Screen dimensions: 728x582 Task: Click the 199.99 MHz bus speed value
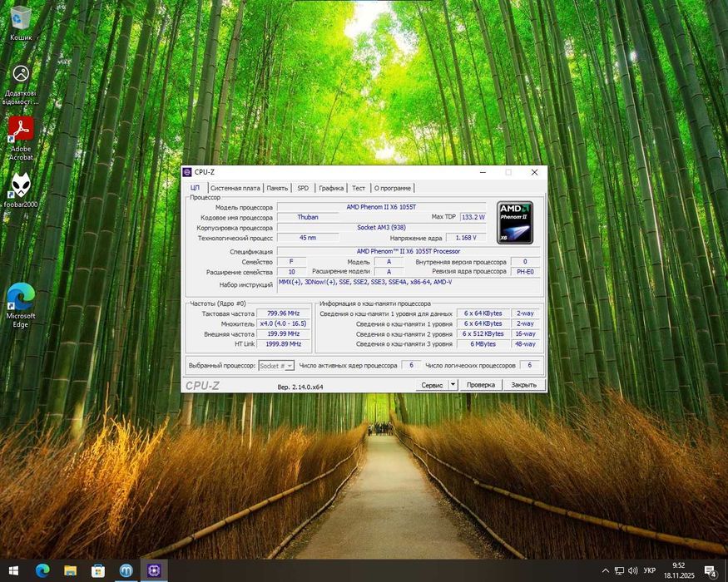click(283, 333)
